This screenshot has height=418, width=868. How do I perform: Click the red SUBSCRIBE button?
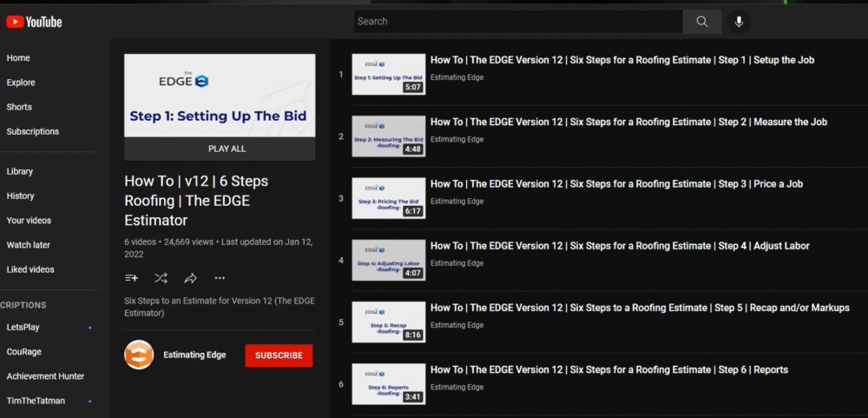click(x=279, y=355)
